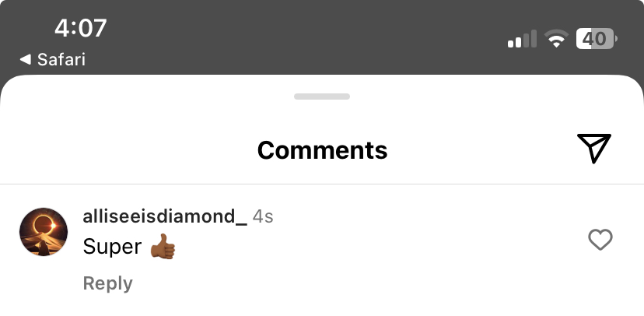
Task: Click the divider line under the Comments header
Action: (322, 184)
